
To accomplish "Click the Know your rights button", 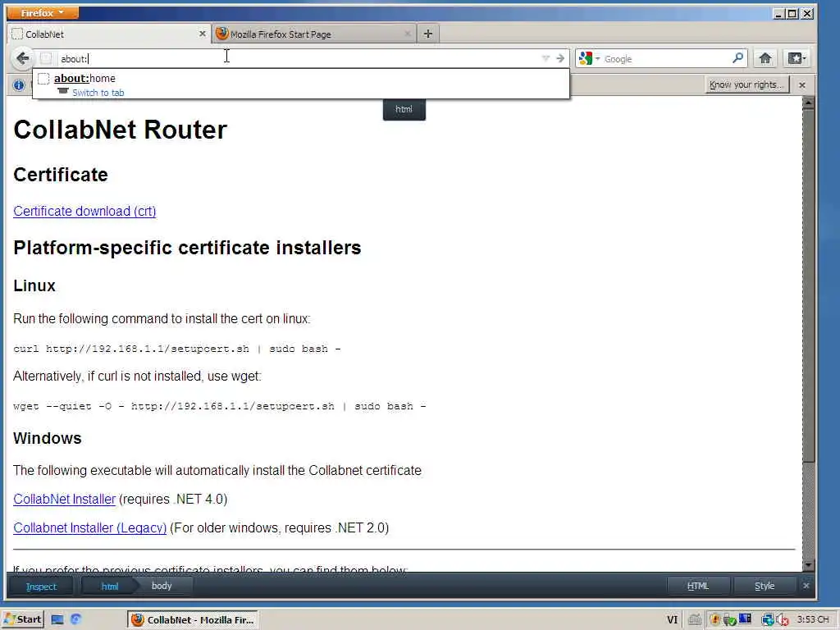I will [747, 84].
